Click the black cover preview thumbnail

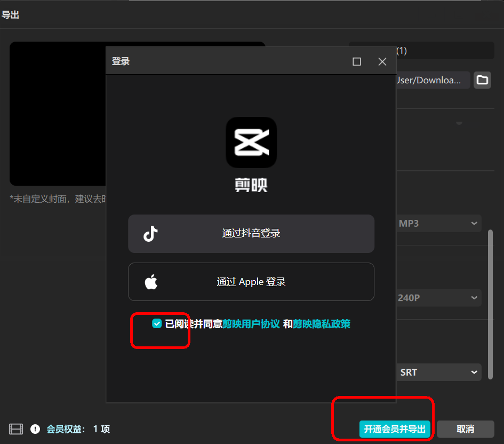coord(58,114)
